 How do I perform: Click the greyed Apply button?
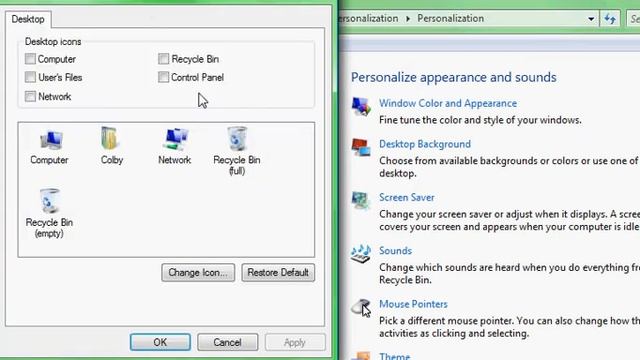pos(295,342)
